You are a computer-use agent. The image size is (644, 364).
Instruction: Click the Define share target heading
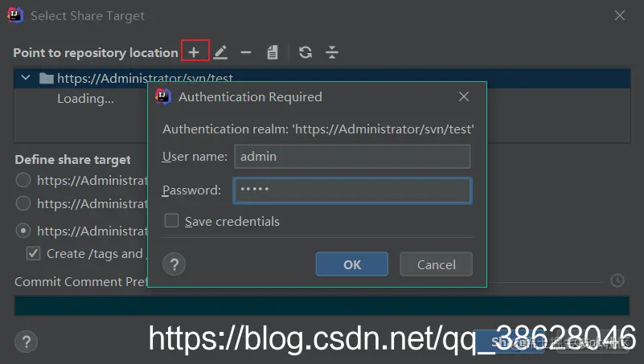pyautogui.click(x=72, y=160)
